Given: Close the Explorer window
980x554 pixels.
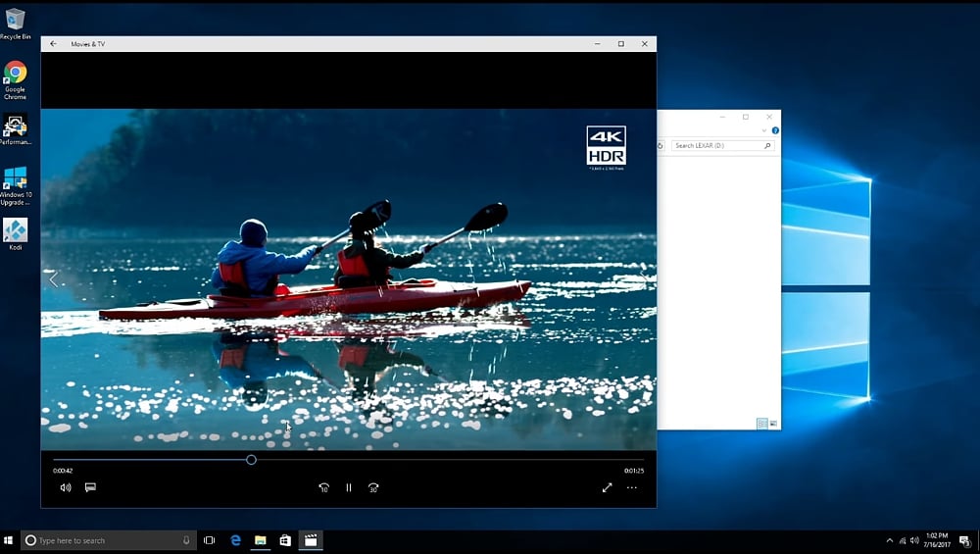Looking at the screenshot, I should pos(769,117).
